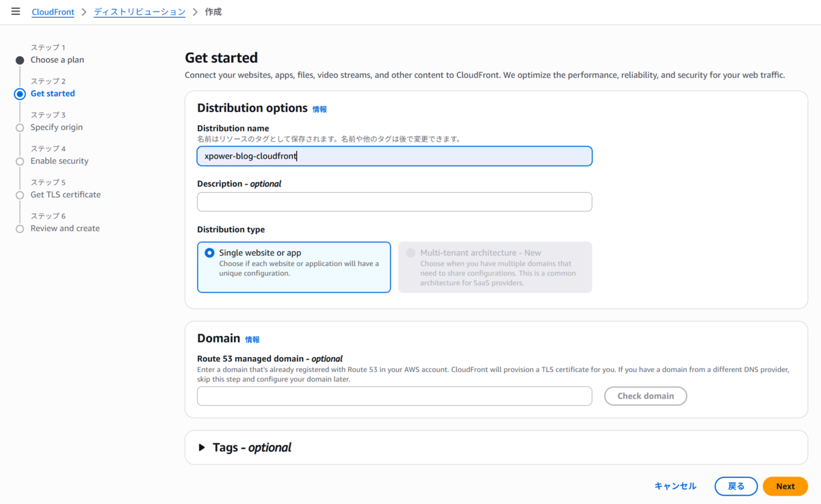Open 情報 link beside Domain heading
Screen dimensions: 821x504
[x=252, y=340]
